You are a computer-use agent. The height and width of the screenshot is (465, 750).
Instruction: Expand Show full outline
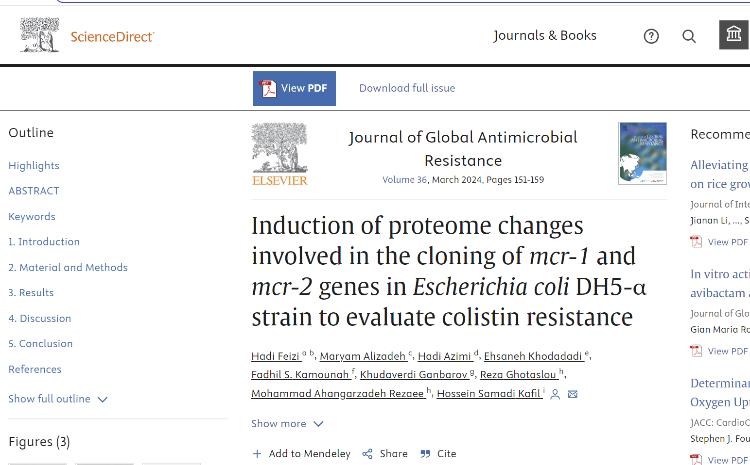click(x=57, y=399)
